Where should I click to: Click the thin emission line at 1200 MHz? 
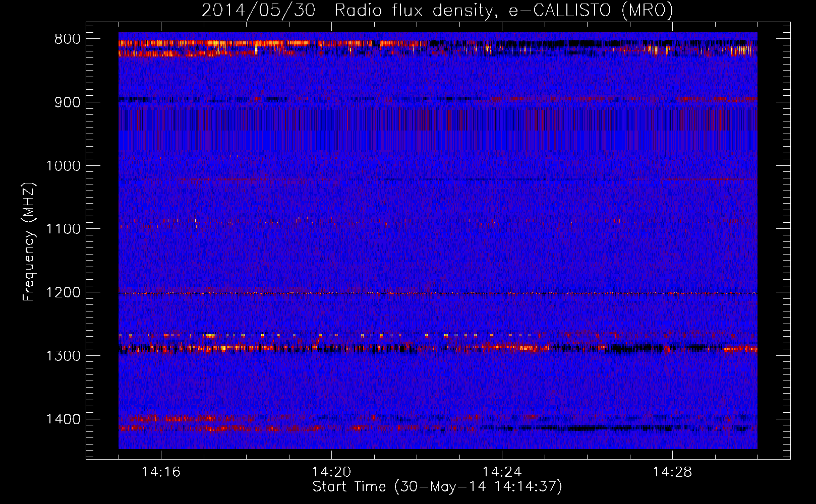click(438, 293)
